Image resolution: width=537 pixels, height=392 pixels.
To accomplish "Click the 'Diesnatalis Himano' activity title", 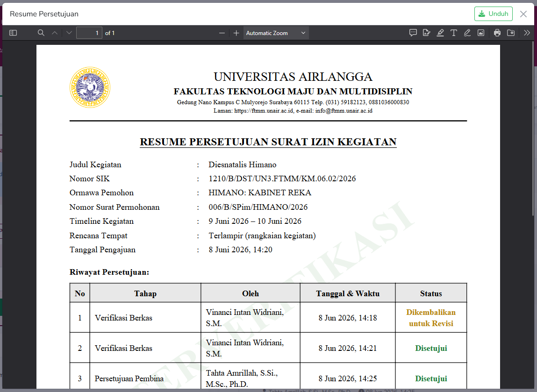I will 243,164.
